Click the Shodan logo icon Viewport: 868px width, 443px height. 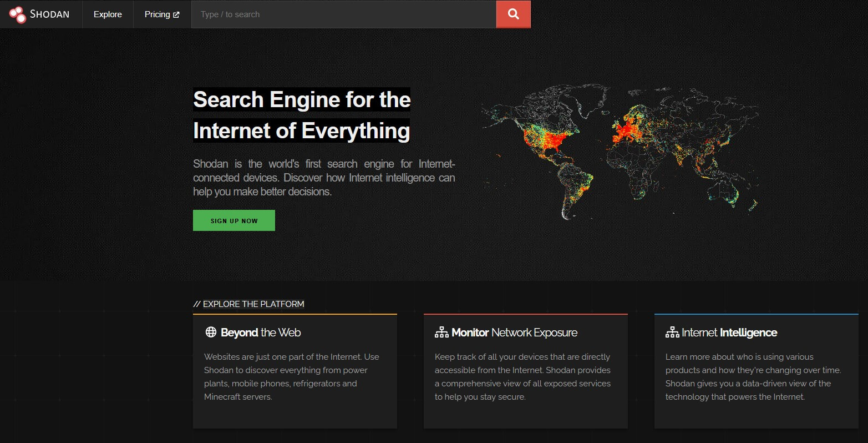tap(18, 14)
